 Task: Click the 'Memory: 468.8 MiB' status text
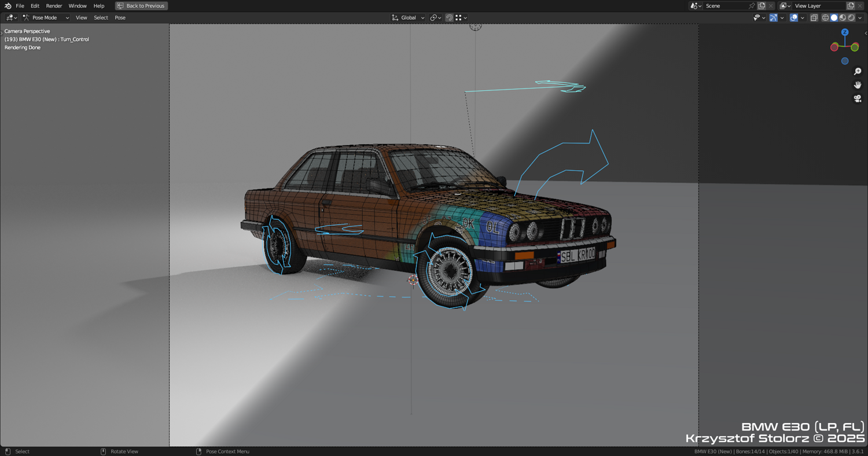click(824, 451)
